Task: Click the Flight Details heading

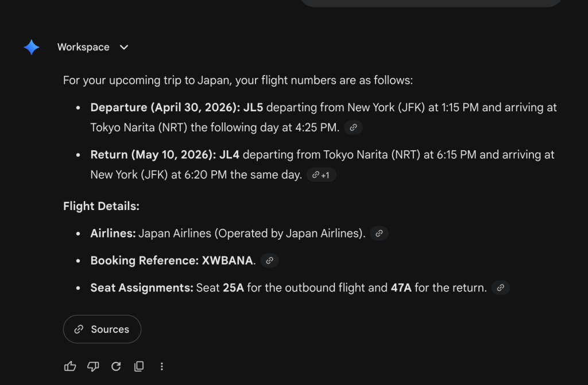Action: click(x=101, y=205)
